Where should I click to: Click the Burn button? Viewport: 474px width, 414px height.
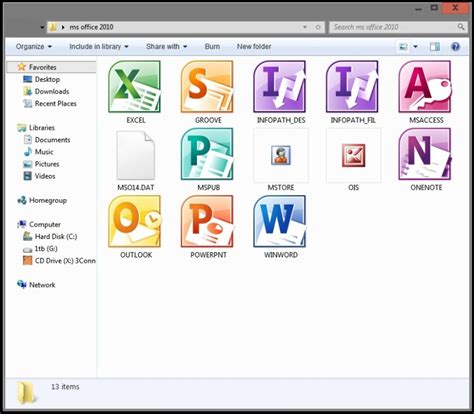[x=212, y=47]
